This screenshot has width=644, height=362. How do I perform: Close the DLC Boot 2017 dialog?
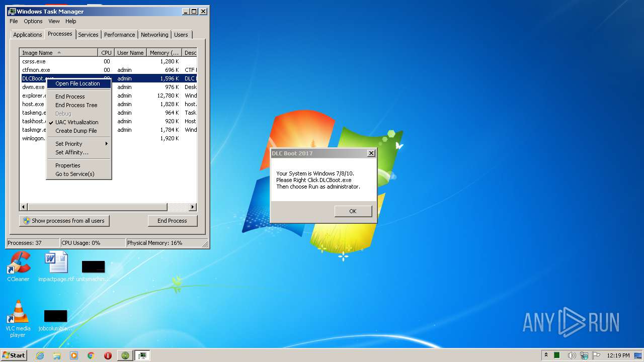point(371,153)
